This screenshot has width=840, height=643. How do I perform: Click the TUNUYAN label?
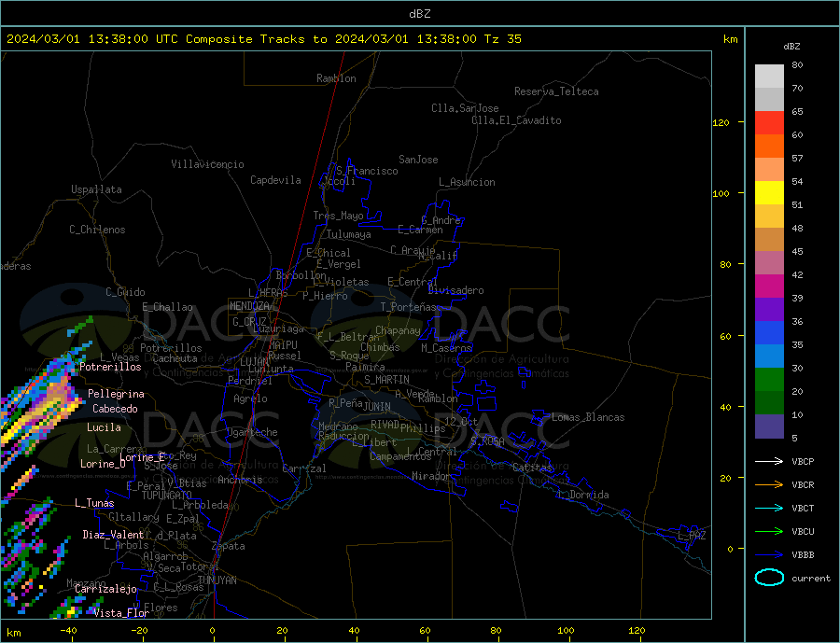217,580
